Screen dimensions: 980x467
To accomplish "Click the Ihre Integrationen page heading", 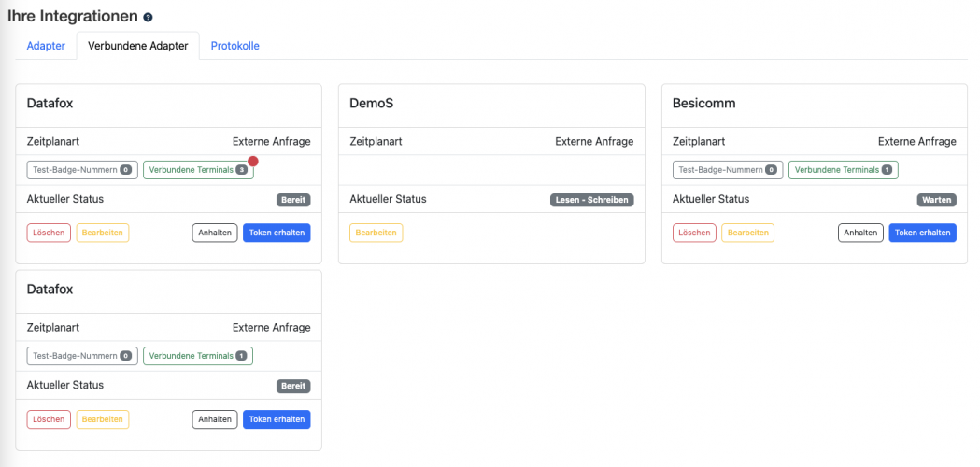I will click(x=73, y=17).
